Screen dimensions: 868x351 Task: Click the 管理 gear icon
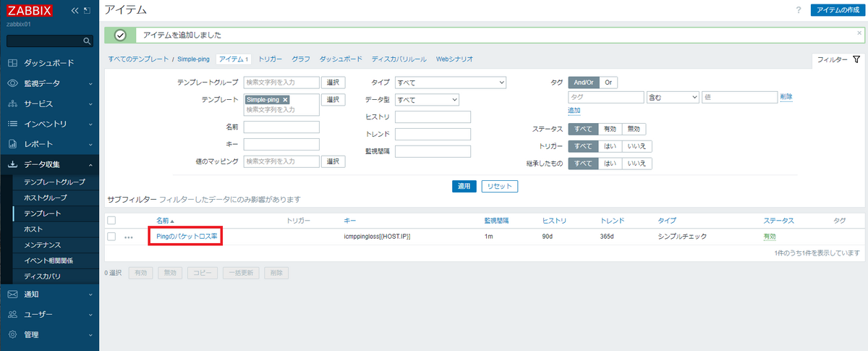point(12,335)
